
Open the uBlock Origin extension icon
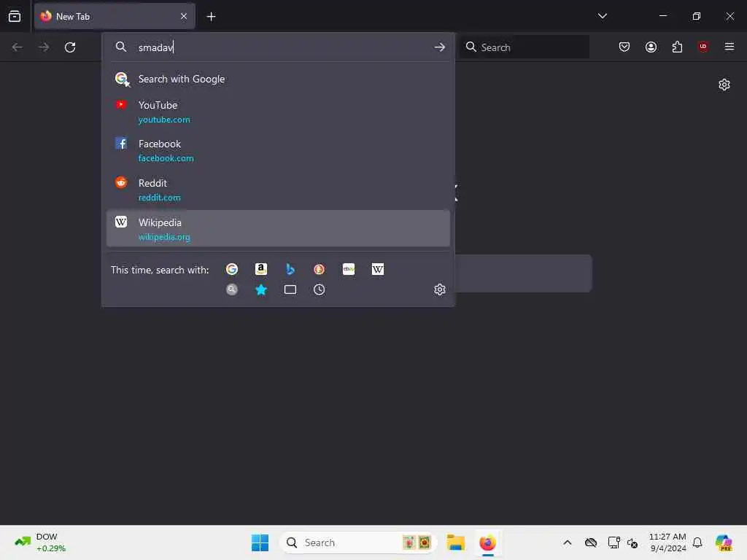[x=703, y=47]
